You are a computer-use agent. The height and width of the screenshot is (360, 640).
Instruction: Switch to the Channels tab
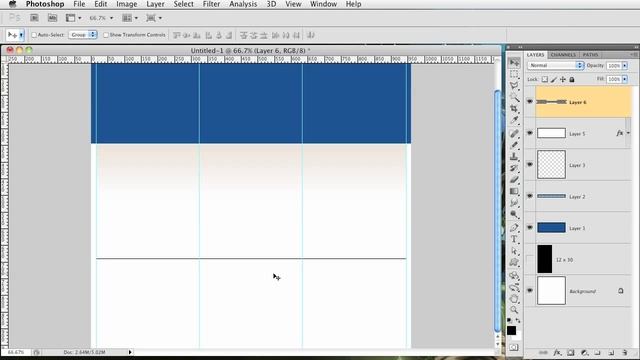(563, 55)
